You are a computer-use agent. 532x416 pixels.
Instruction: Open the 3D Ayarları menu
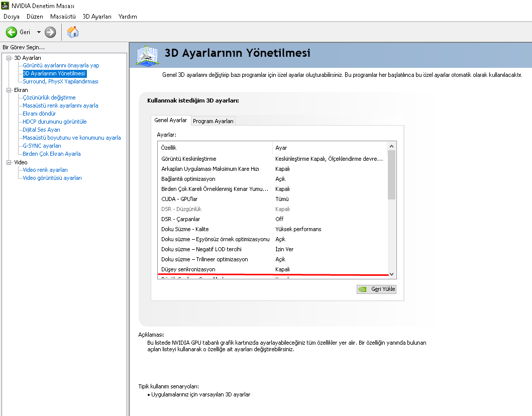coord(97,16)
